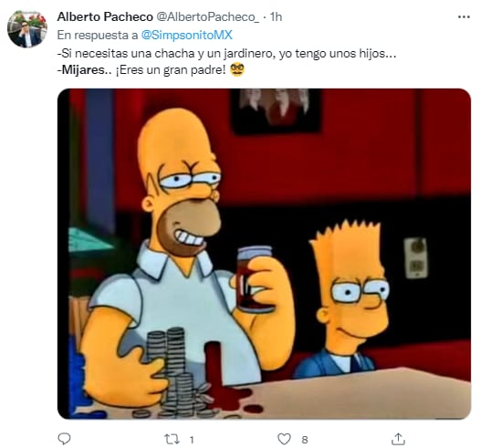Select the bold word Mijares
Image resolution: width=480 pixels, height=448 pixels.
[x=83, y=70]
